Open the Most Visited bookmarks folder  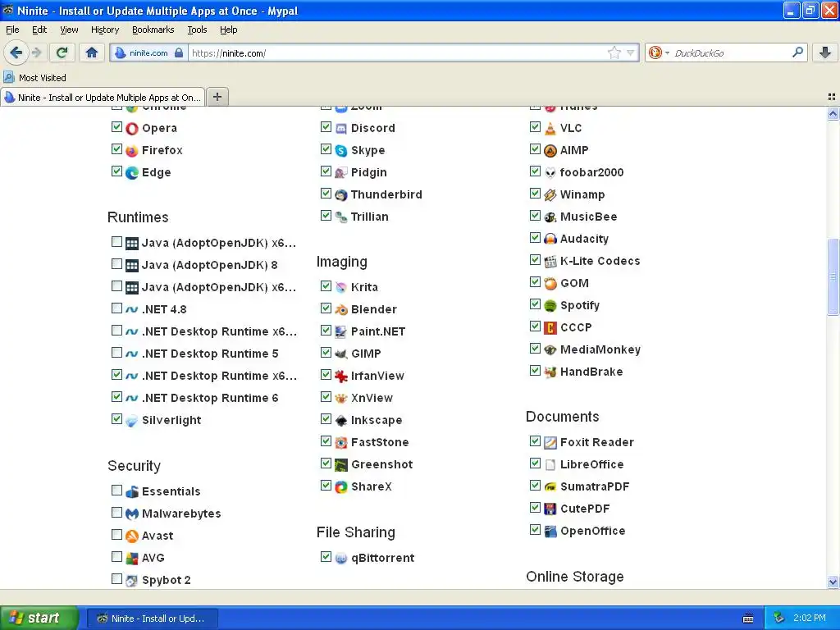click(34, 78)
